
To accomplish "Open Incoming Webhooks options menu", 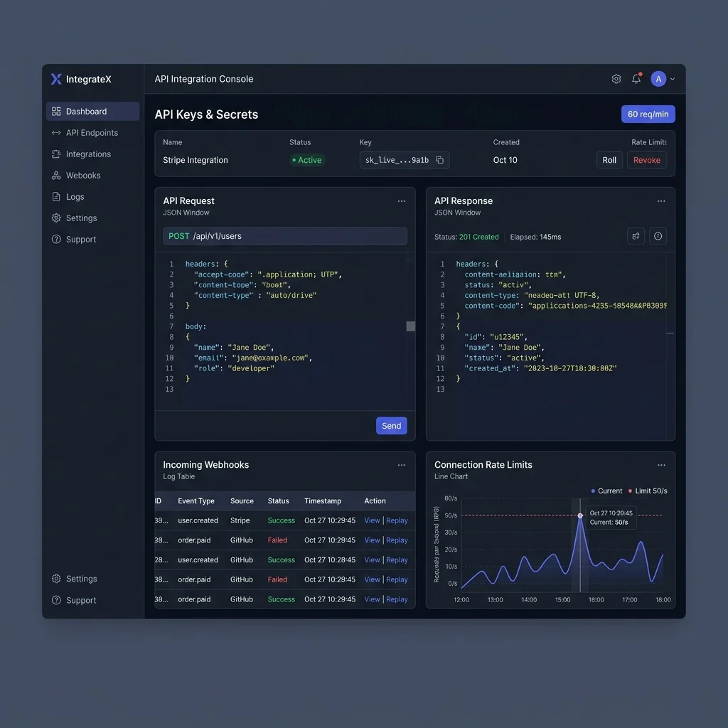I will click(402, 465).
